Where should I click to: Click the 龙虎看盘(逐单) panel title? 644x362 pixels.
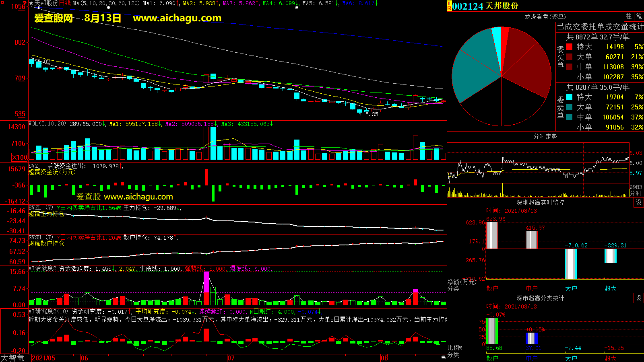coord(545,16)
